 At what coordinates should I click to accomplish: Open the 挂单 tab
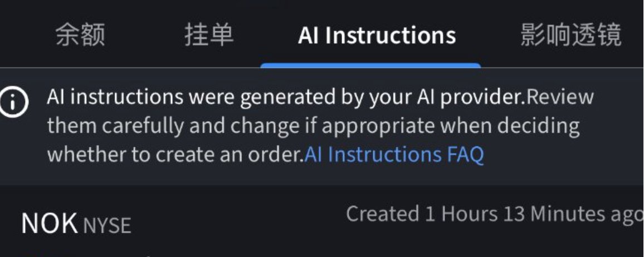click(x=209, y=35)
